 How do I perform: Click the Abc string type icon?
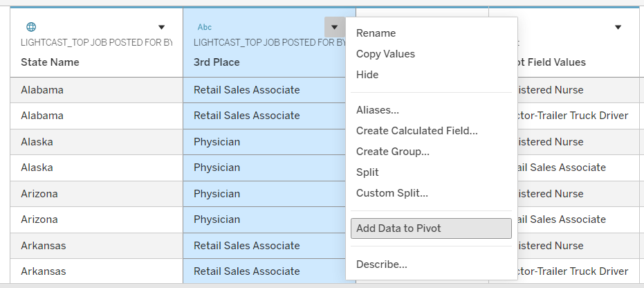(x=205, y=27)
